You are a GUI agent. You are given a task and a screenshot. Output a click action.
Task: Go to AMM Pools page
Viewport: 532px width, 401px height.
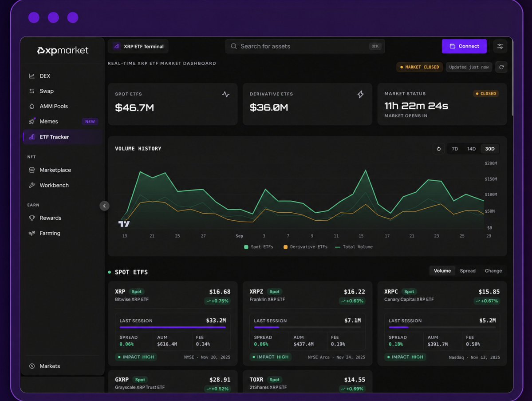63,106
